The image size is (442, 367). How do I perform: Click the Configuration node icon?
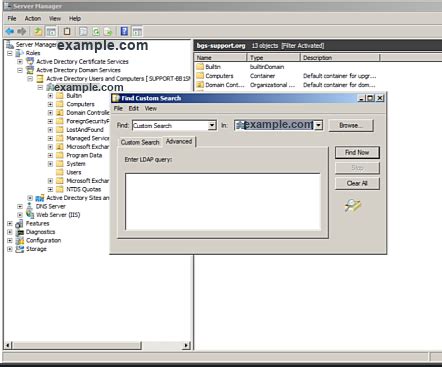20,240
